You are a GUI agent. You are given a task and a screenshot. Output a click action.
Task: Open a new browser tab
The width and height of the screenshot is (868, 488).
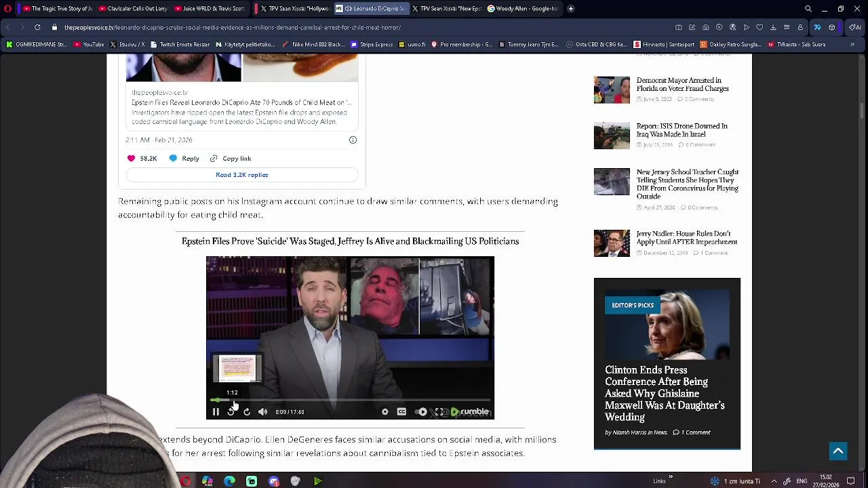pyautogui.click(x=571, y=9)
